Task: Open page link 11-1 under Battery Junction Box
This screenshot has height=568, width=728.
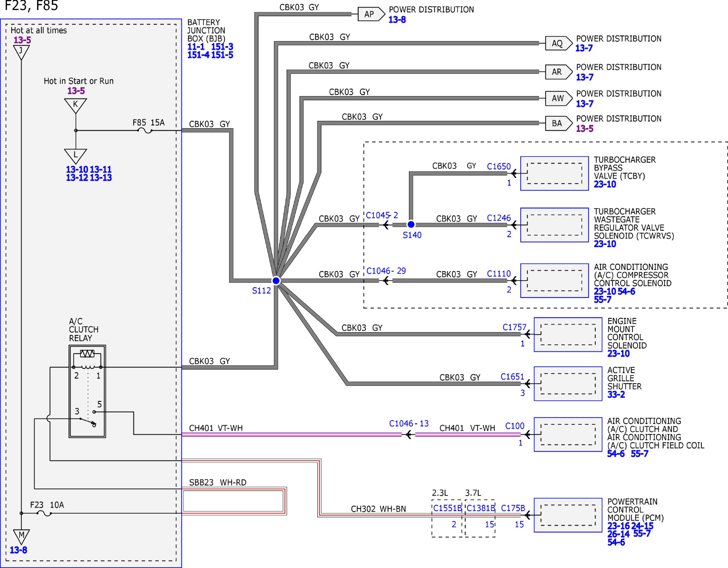Action: coord(196,47)
